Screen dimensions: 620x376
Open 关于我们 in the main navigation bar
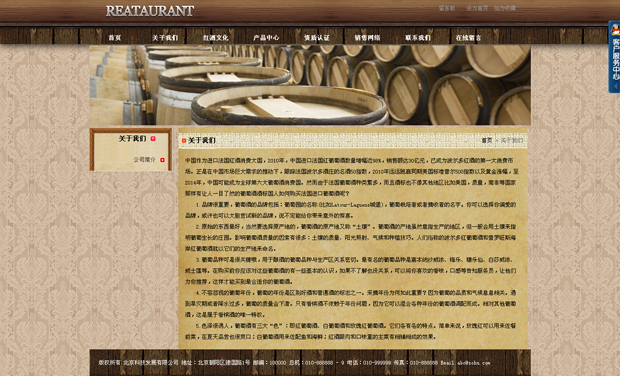click(165, 38)
